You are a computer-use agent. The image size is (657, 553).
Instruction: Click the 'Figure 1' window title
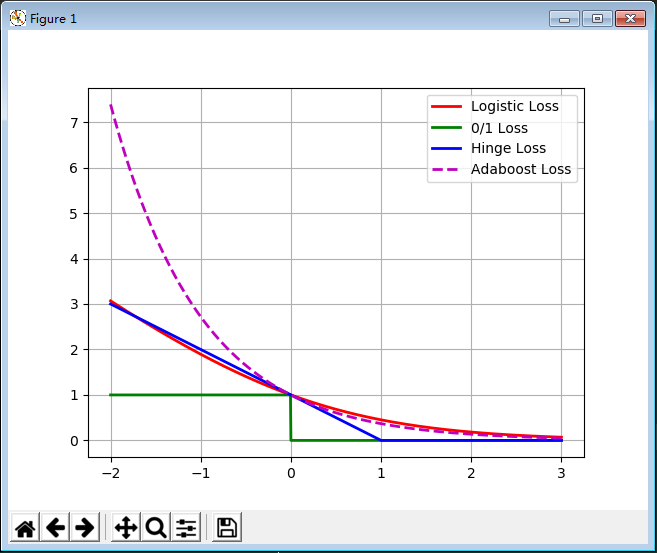tap(53, 19)
